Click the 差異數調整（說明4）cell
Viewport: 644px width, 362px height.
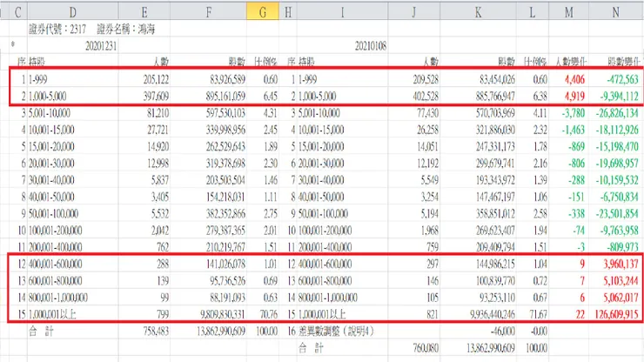point(337,332)
